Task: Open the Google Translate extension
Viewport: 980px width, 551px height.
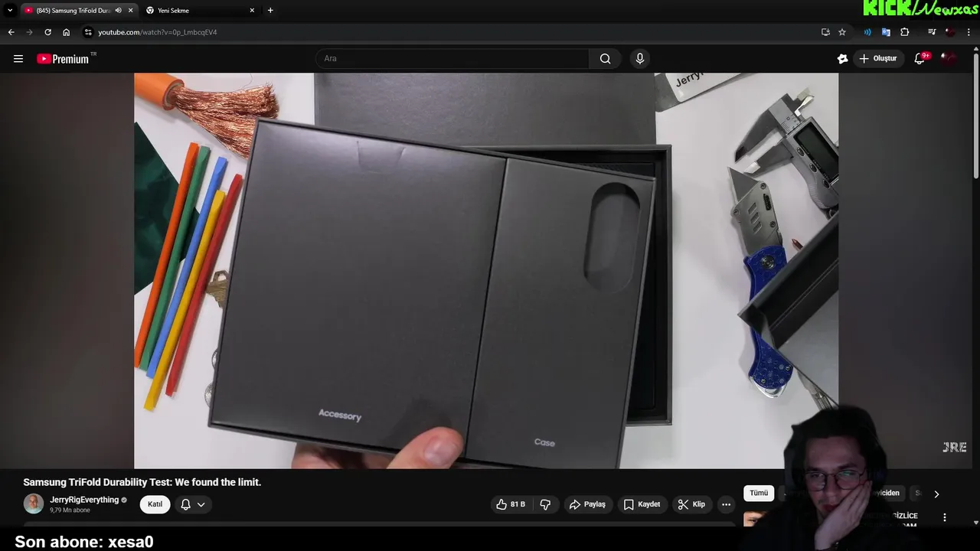Action: pyautogui.click(x=886, y=32)
